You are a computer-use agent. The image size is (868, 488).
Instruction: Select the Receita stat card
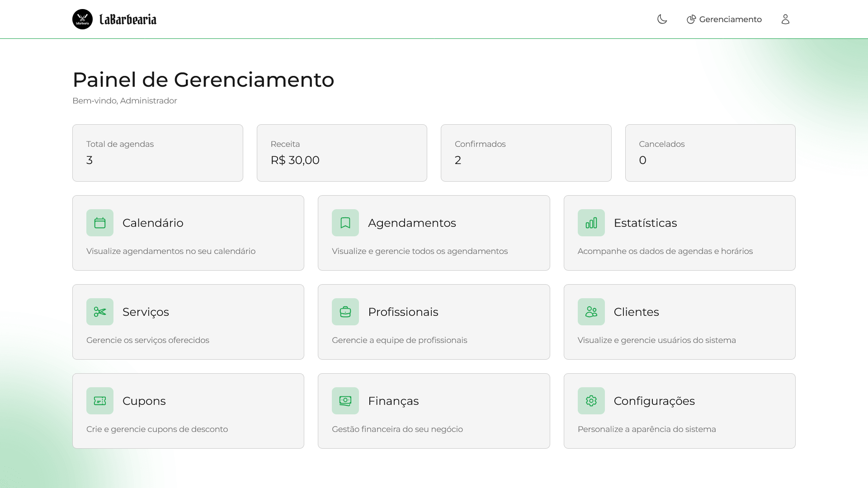tap(342, 153)
